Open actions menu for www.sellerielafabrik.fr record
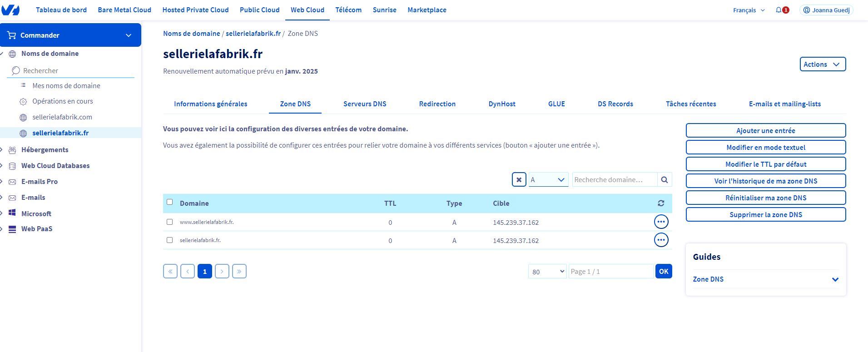 tap(660, 222)
